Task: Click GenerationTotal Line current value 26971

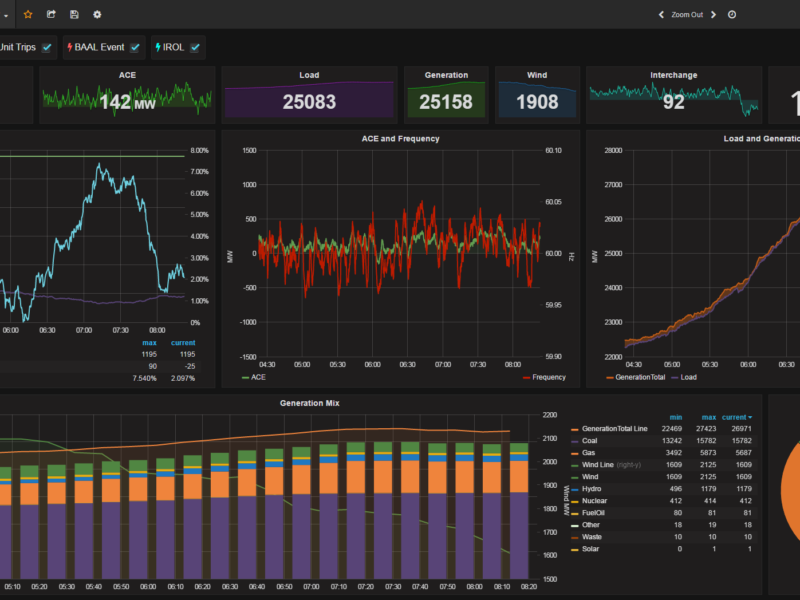Action: click(x=741, y=429)
